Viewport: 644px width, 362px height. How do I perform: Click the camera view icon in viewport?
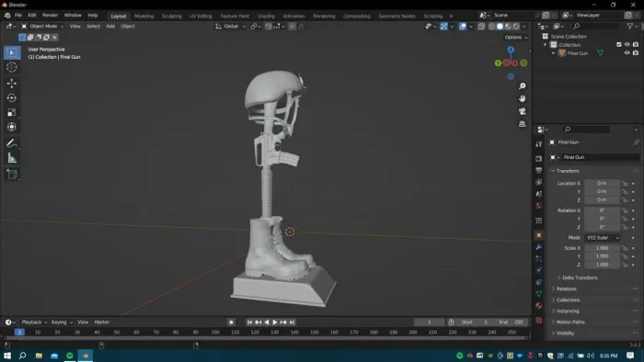[522, 111]
